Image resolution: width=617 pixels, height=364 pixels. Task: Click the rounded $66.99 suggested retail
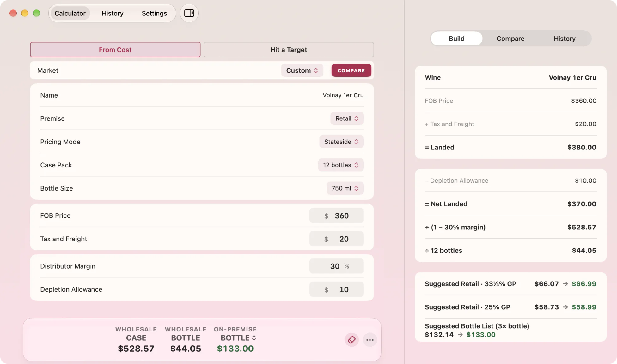(584, 284)
